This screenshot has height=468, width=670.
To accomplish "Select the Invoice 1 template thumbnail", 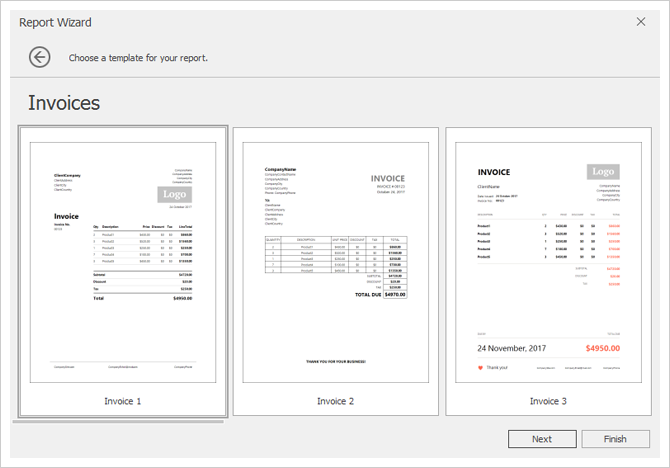I will [x=123, y=262].
